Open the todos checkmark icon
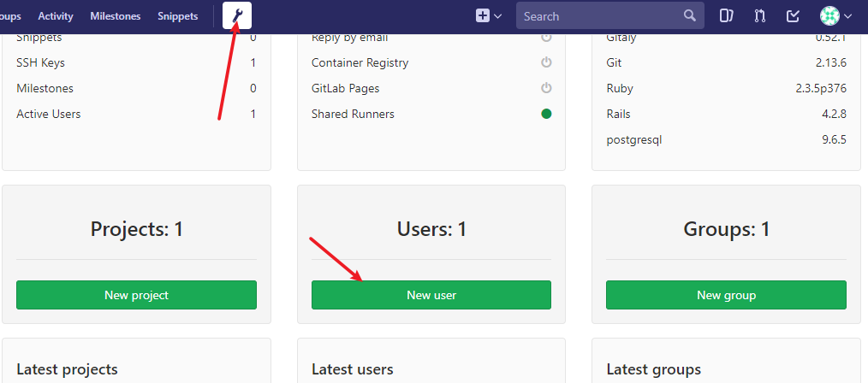The image size is (868, 383). point(793,16)
